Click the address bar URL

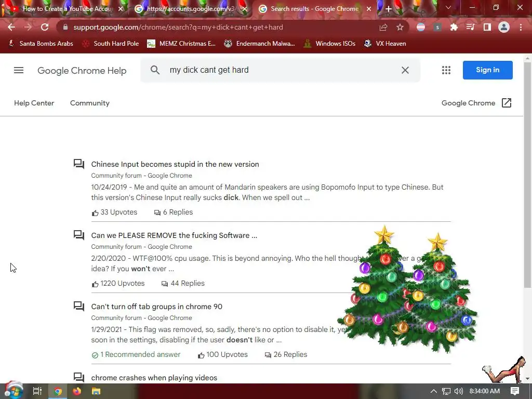178,27
